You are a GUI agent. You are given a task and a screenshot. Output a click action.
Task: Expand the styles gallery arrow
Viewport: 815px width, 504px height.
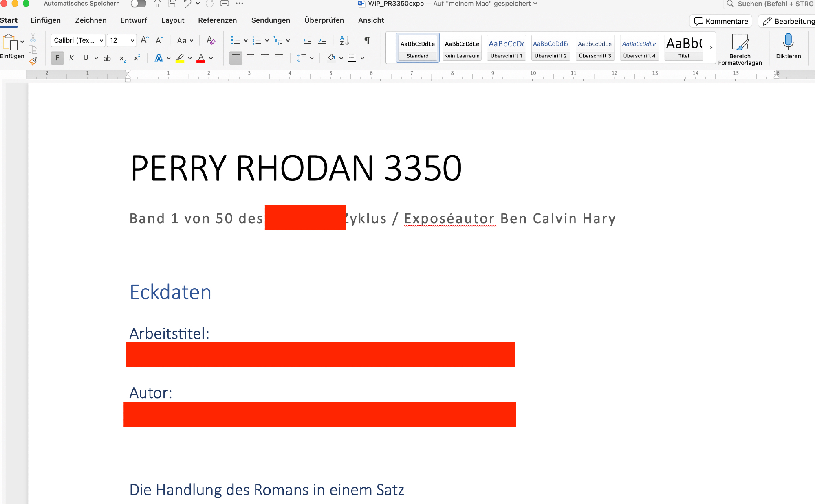711,48
